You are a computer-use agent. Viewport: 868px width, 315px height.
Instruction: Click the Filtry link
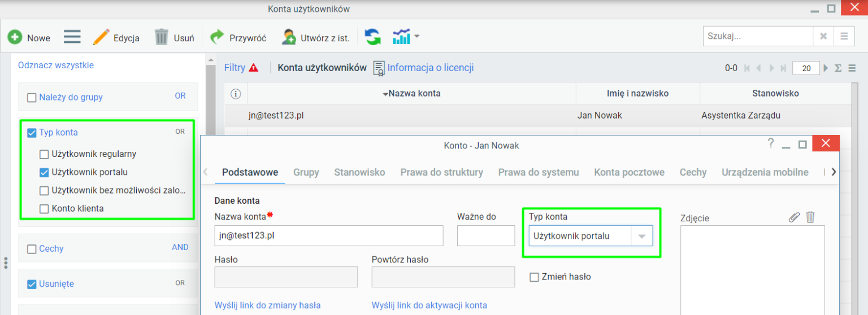(x=235, y=68)
